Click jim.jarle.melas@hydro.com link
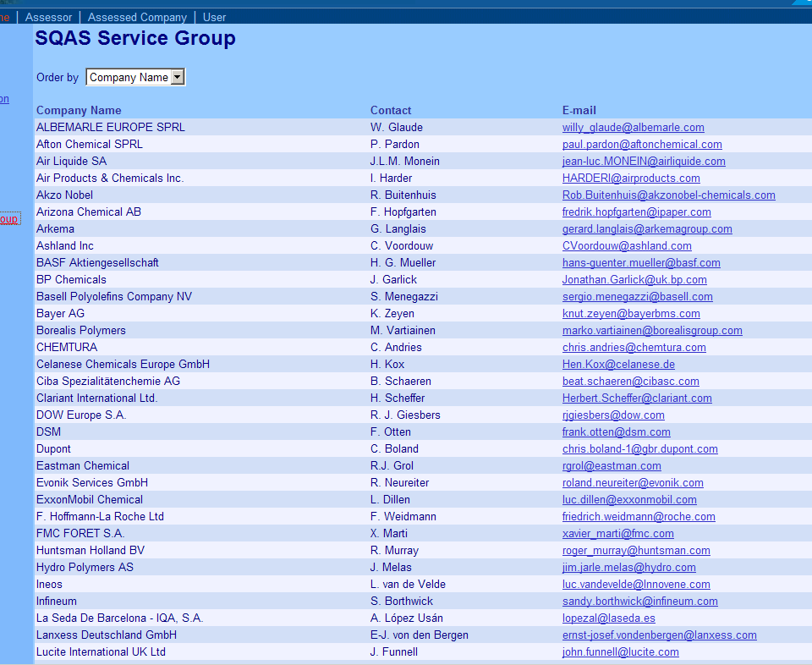The image size is (812, 665). tap(628, 567)
